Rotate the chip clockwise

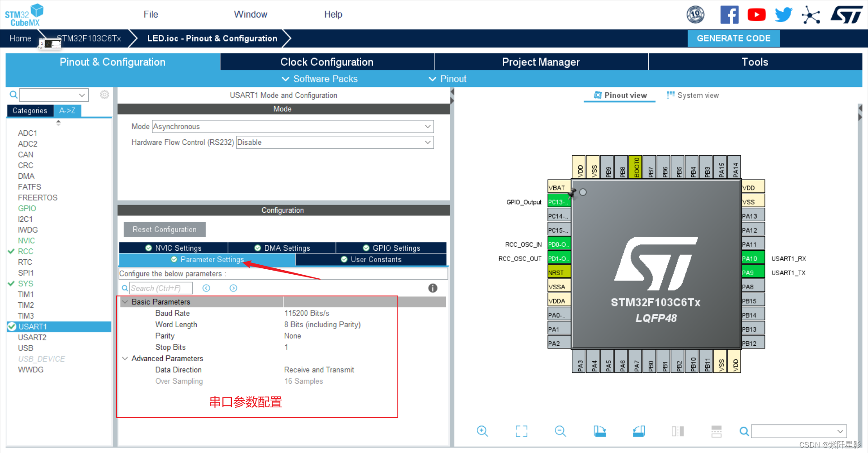pos(599,431)
